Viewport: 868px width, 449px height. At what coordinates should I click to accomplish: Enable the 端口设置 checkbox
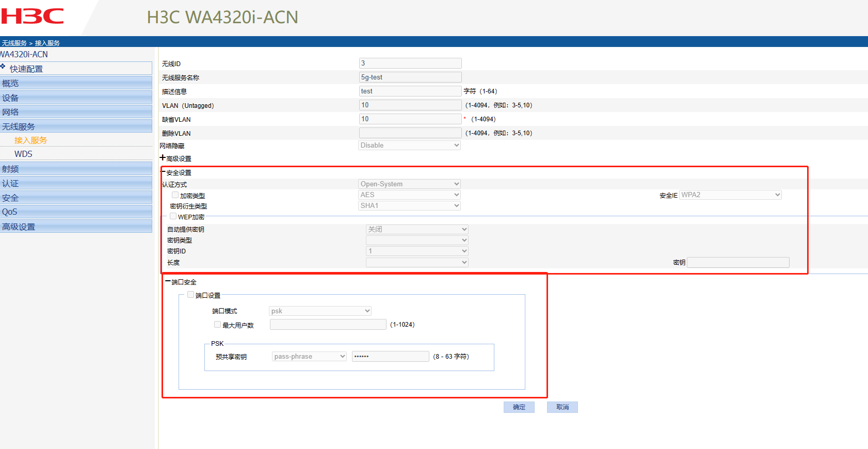[191, 295]
